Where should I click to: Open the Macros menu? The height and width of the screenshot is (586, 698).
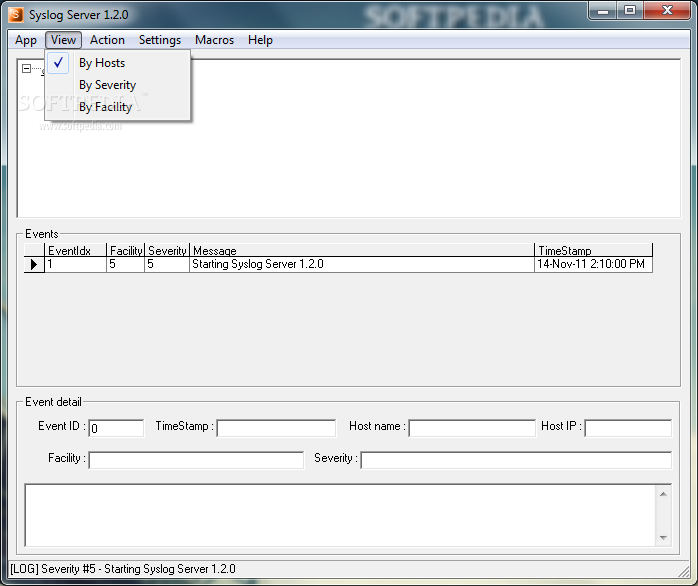(214, 40)
